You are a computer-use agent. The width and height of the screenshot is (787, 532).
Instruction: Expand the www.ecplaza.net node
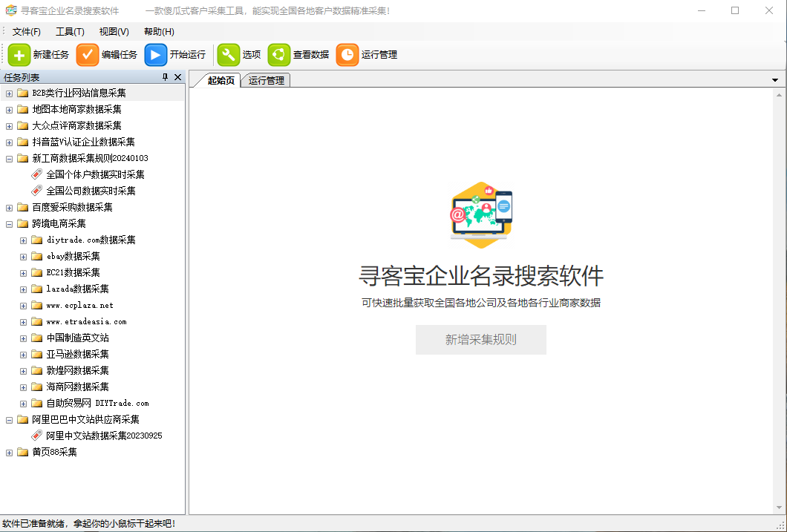pos(23,306)
